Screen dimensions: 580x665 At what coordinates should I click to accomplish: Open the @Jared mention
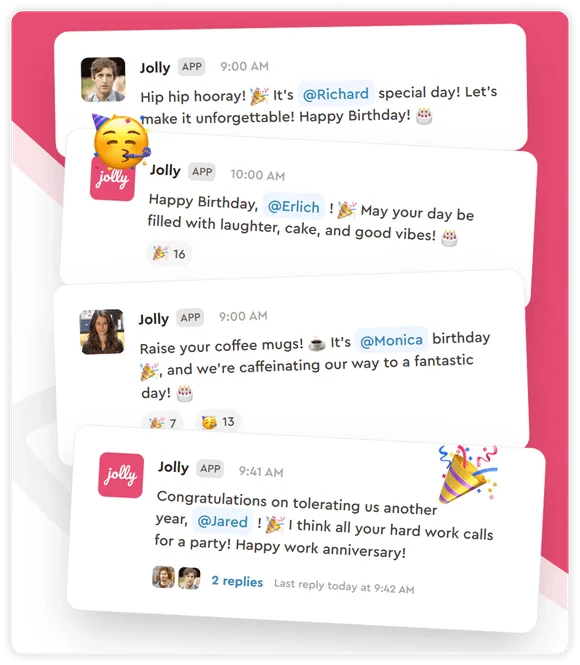[223, 521]
